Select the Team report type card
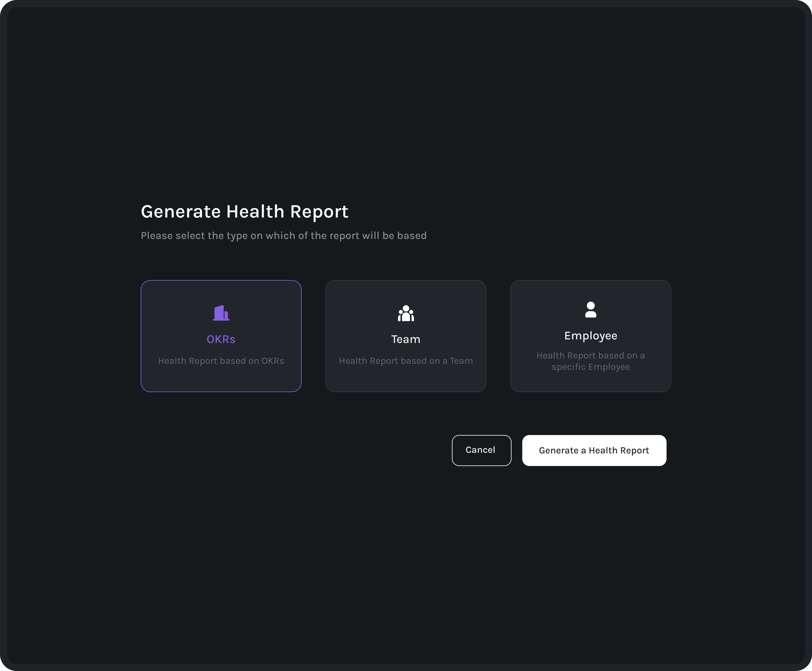Image resolution: width=812 pixels, height=671 pixels. click(x=406, y=335)
